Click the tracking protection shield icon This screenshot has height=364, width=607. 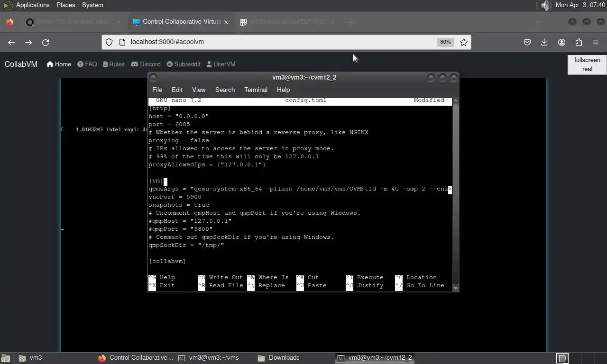tap(109, 42)
